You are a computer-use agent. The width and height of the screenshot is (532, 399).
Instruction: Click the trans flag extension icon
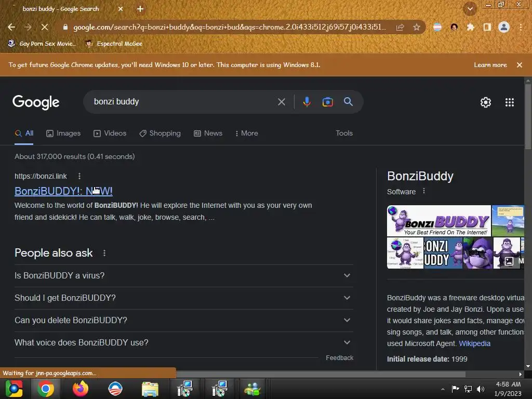[437, 27]
